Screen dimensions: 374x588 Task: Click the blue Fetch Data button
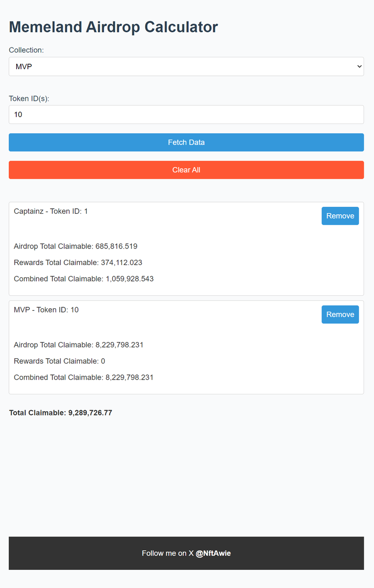[186, 143]
